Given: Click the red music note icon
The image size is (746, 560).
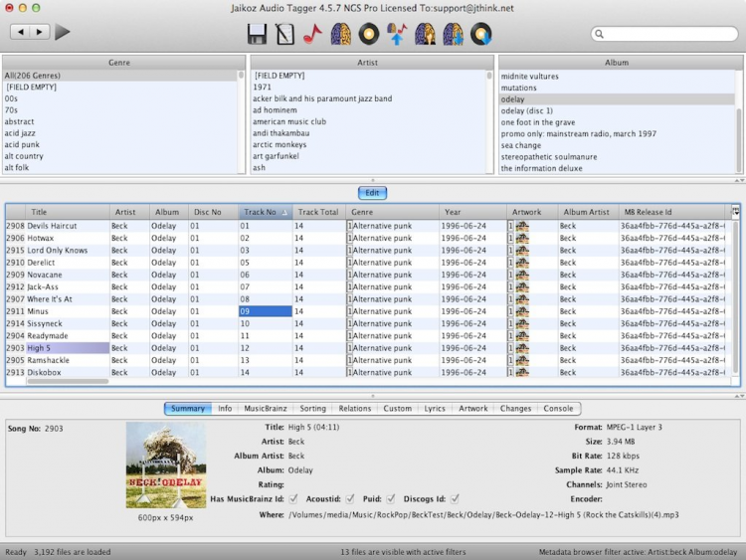Looking at the screenshot, I should pos(312,35).
